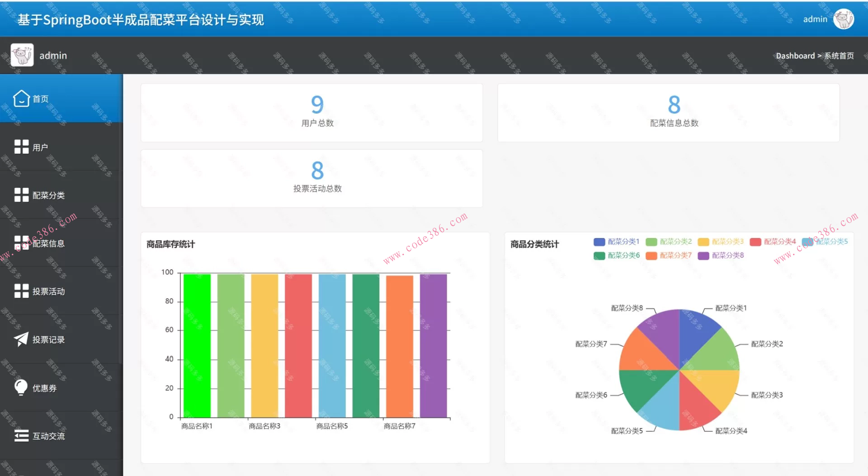
Task: Toggle 配菜分类1 legend in pie chart
Action: tap(617, 242)
